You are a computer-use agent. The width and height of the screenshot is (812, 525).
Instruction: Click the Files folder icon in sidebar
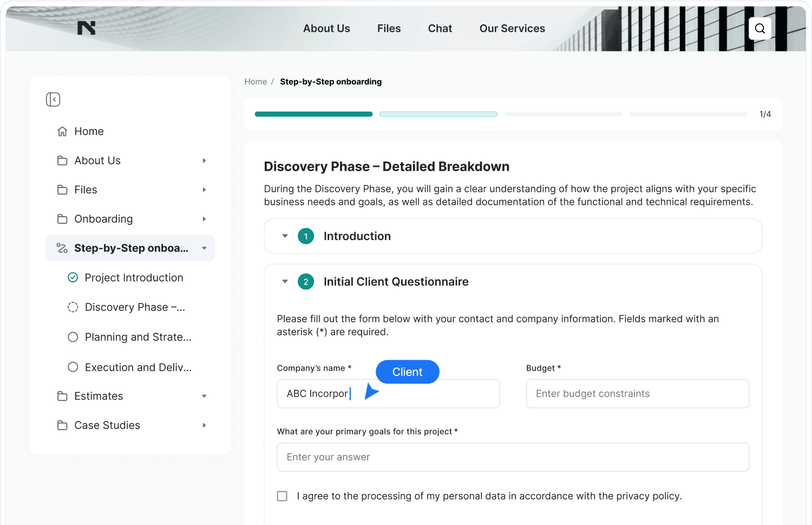pos(62,190)
